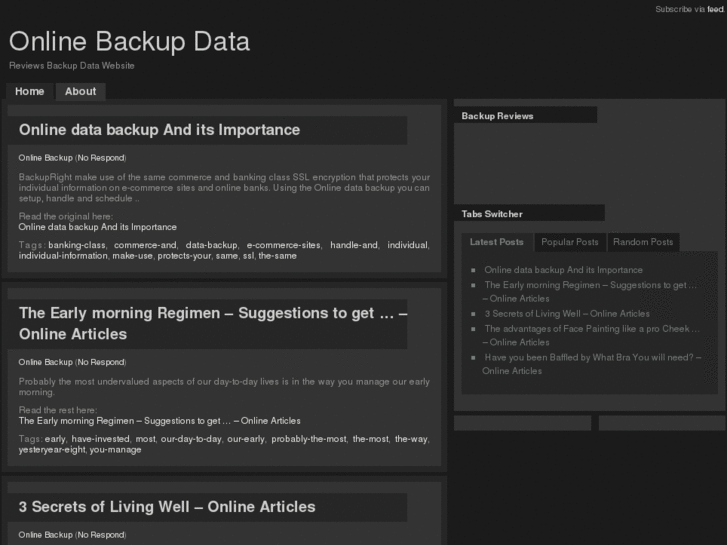Screen dimensions: 727x545
Task: Open the About navigation tab
Action: [x=80, y=91]
